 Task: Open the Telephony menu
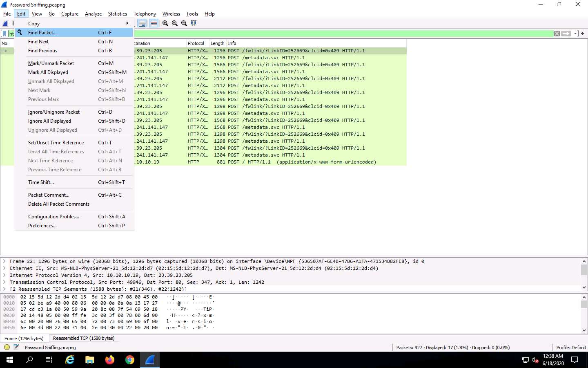(145, 14)
